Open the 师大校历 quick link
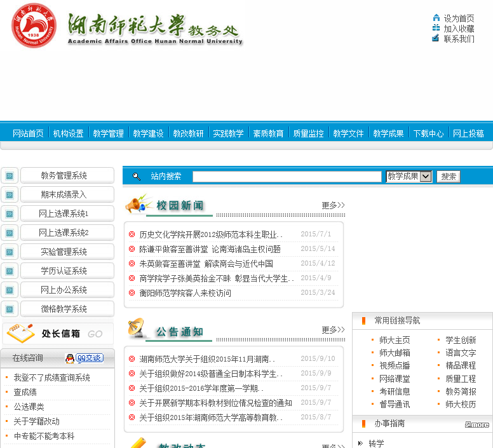Screen dimensions: 493x448 461,404
